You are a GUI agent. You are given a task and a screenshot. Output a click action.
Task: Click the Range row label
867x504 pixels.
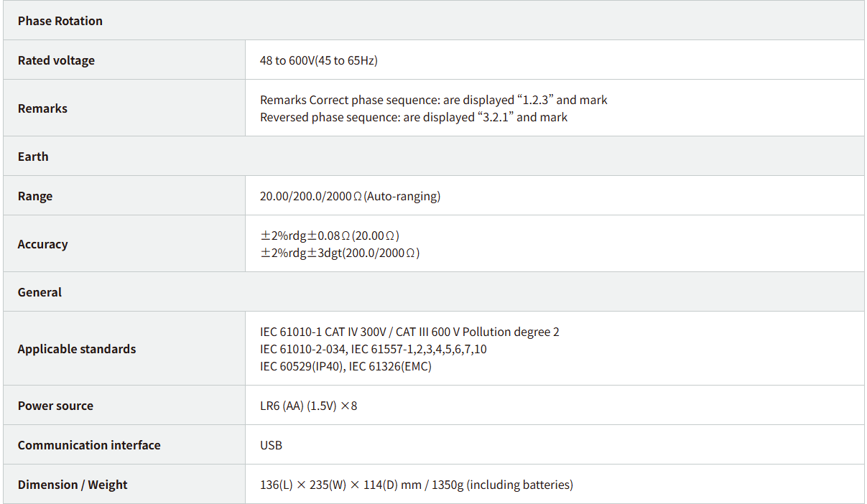(x=35, y=196)
